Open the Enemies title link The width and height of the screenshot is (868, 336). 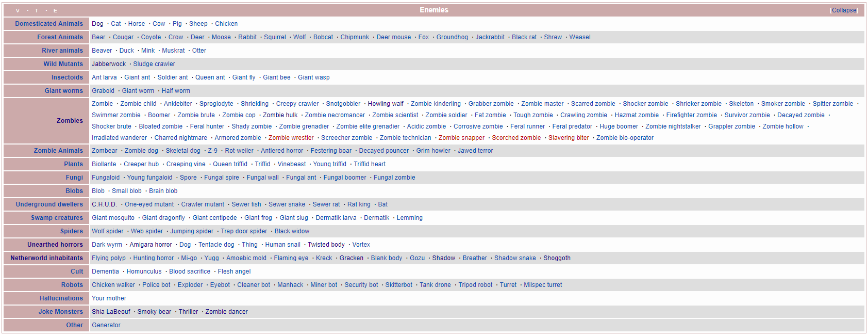tap(433, 10)
